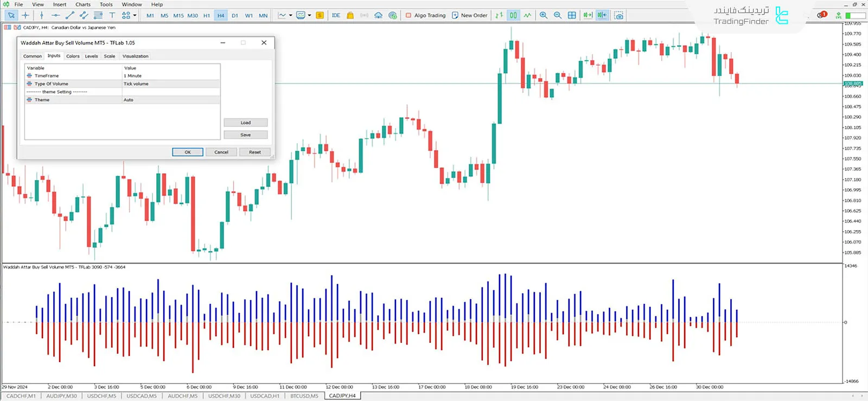Open the MQL5 Market shopping bag icon
868x401 pixels.
click(x=350, y=15)
